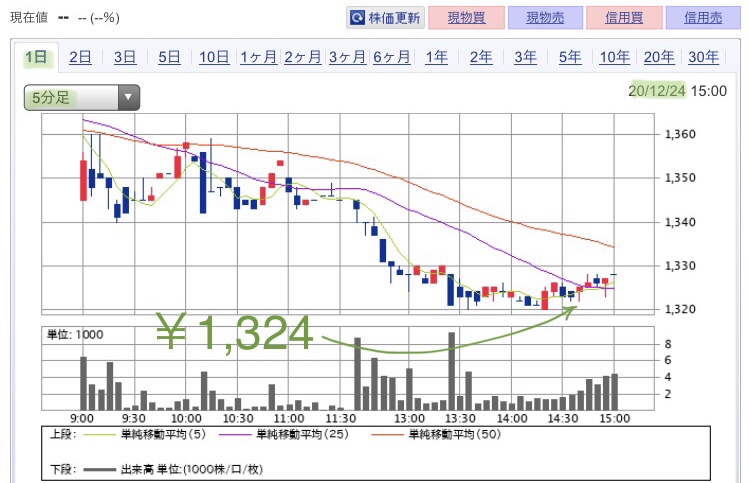Click the 1,340 price axis label
This screenshot has width=749, height=483.
tap(680, 222)
